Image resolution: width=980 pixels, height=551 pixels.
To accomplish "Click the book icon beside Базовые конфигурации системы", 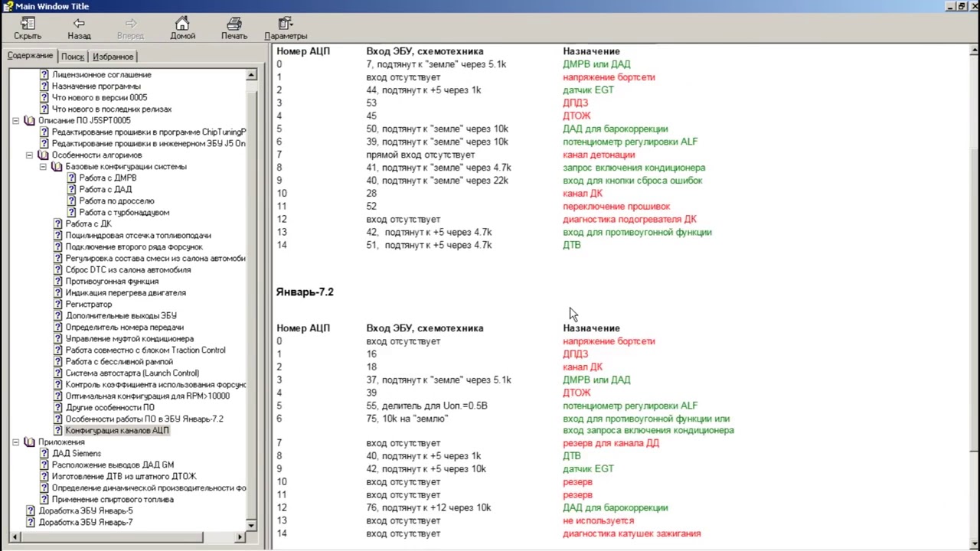I will point(57,167).
